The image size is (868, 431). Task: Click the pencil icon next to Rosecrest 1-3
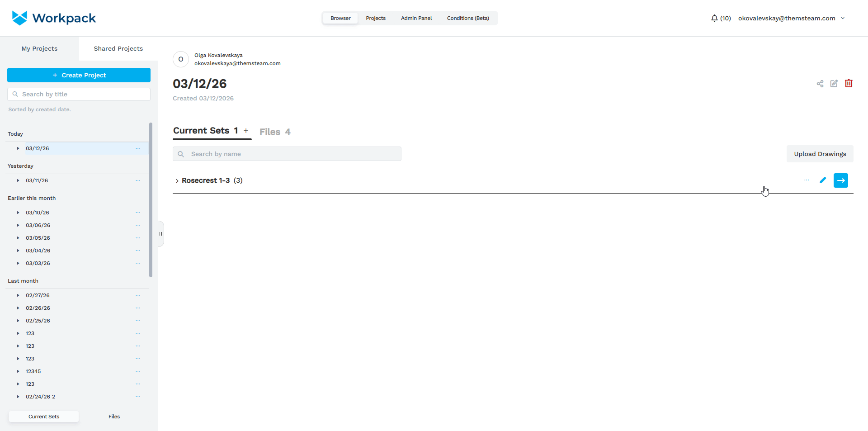click(x=823, y=180)
